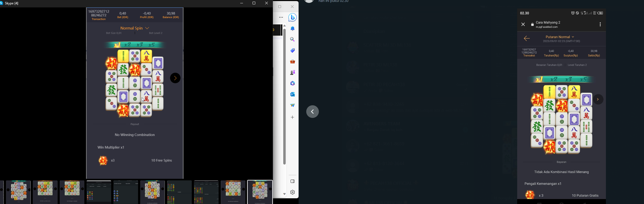Image resolution: width=644 pixels, height=204 pixels.
Task: Click the "2023/09/01 02:23 (GMT+7:00)" timestamp
Action: pos(562,41)
